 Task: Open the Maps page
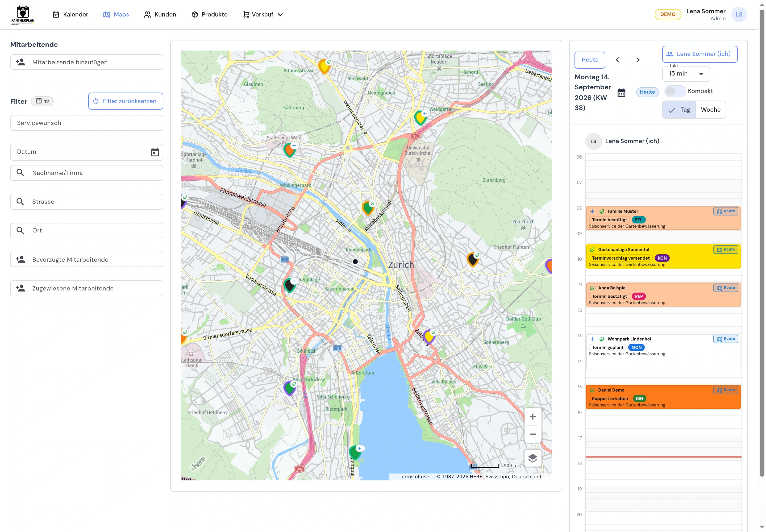[x=116, y=15]
